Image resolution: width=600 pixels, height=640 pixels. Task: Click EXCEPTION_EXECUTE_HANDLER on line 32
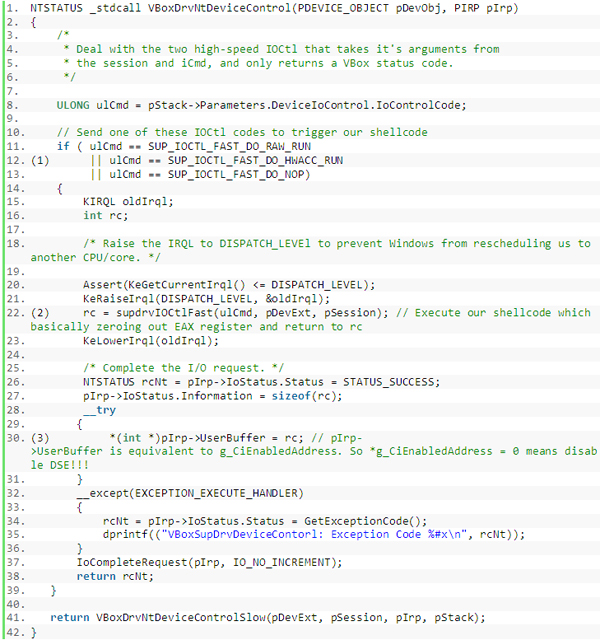[216, 493]
